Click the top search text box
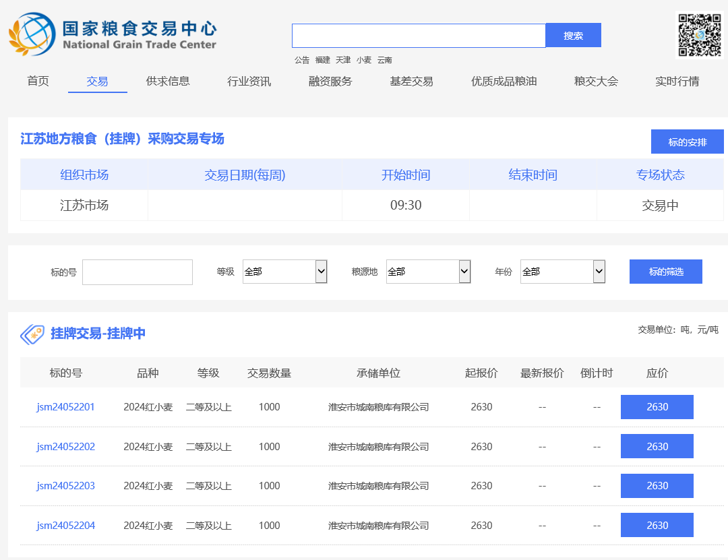 418,36
